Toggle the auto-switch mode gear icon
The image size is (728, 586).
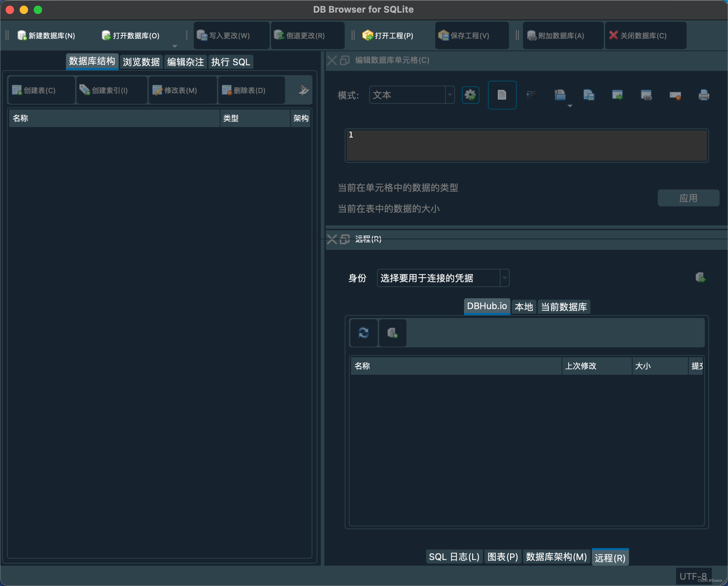coord(470,95)
